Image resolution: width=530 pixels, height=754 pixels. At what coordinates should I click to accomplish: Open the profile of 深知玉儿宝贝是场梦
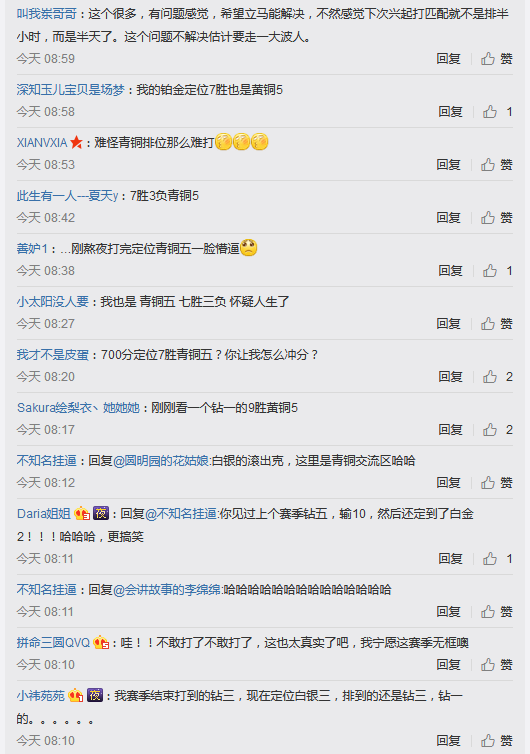[x=71, y=89]
